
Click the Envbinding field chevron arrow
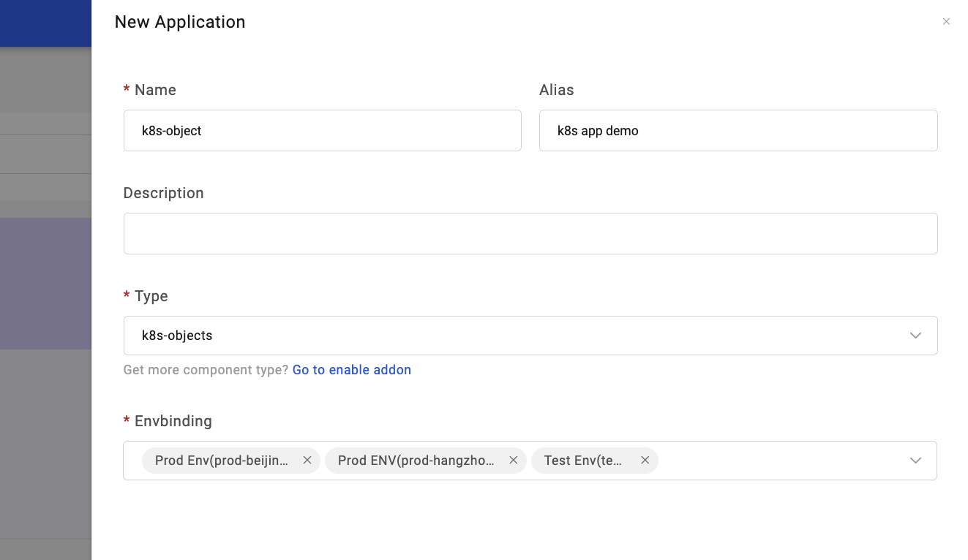[x=915, y=461]
